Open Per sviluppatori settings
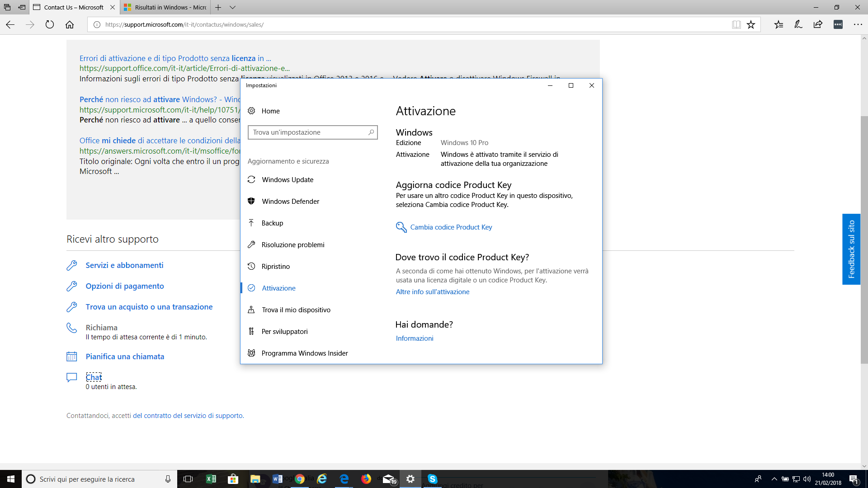The height and width of the screenshot is (488, 868). click(x=285, y=331)
